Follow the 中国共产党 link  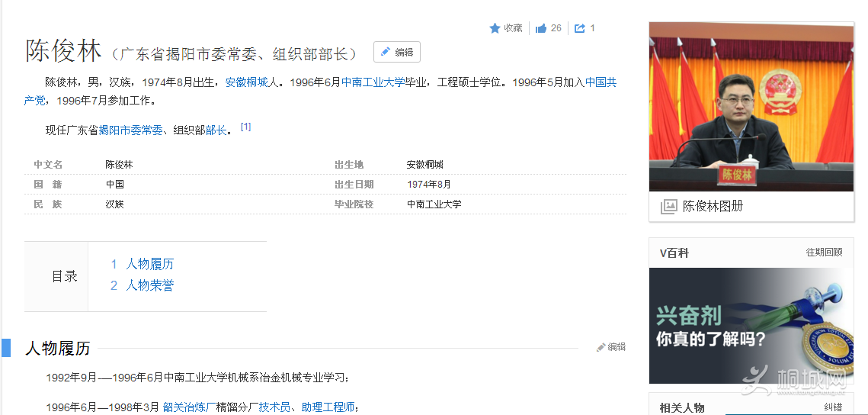(x=601, y=82)
